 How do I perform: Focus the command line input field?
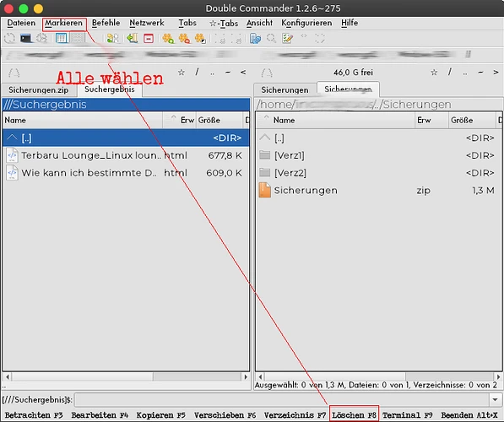pyautogui.click(x=282, y=400)
